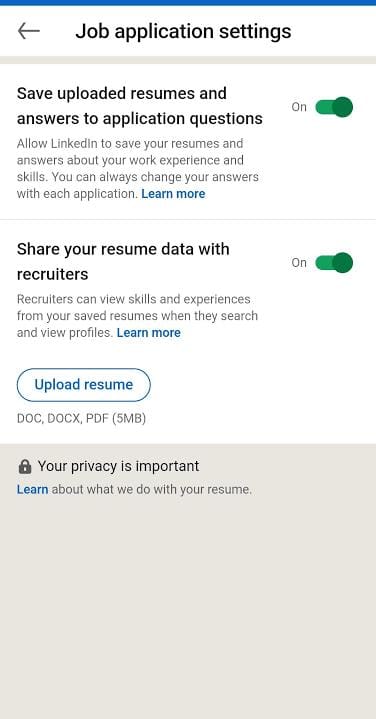Screen dimensions: 376x719
Task: Select the 'Save uploaded resumes and answers' heading
Action: [x=140, y=106]
